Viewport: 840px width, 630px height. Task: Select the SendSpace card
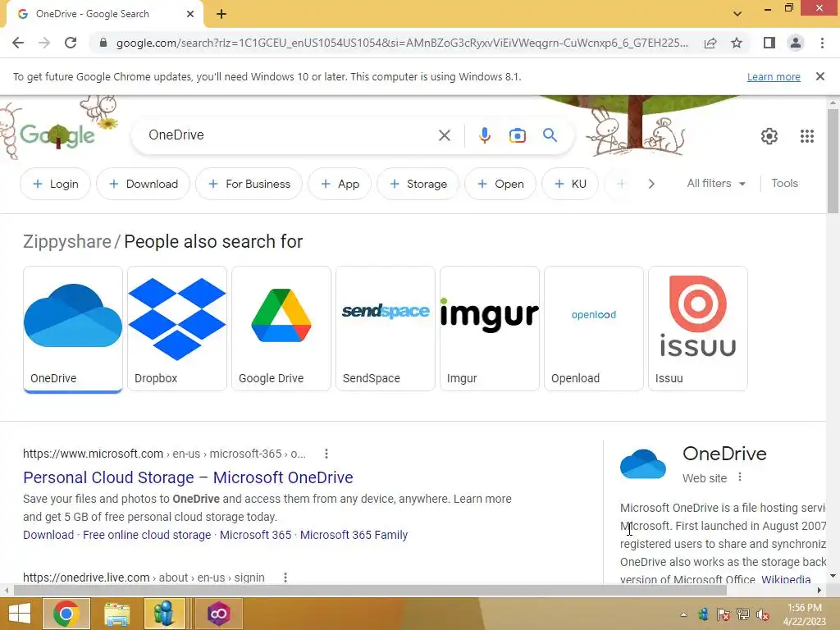coord(386,329)
